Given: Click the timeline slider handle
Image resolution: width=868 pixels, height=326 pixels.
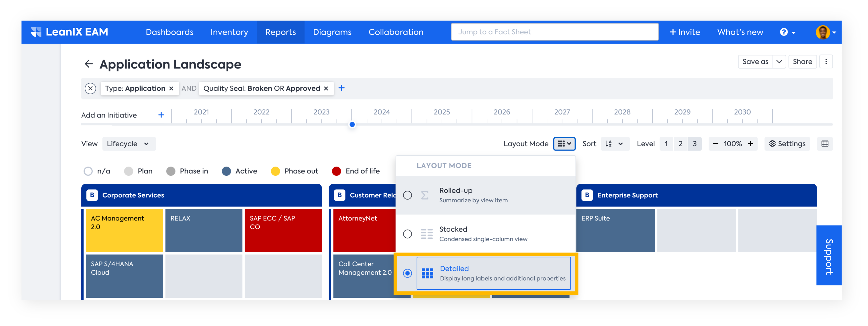Looking at the screenshot, I should (352, 125).
